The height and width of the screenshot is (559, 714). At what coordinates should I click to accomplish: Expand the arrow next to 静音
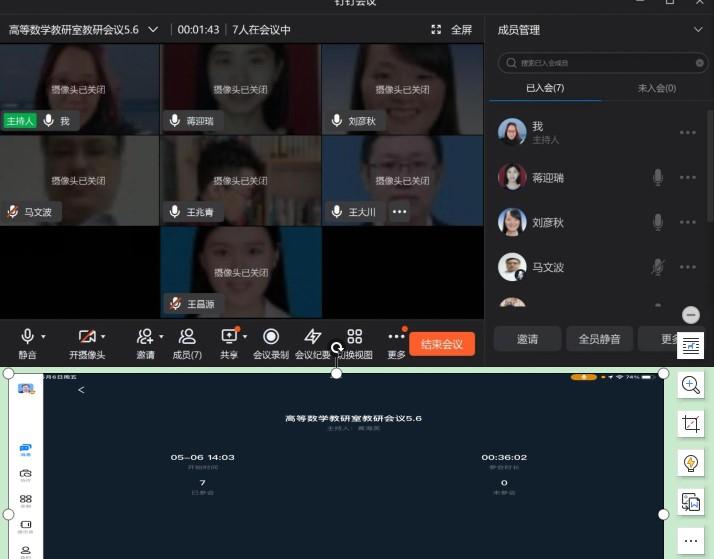tap(45, 337)
